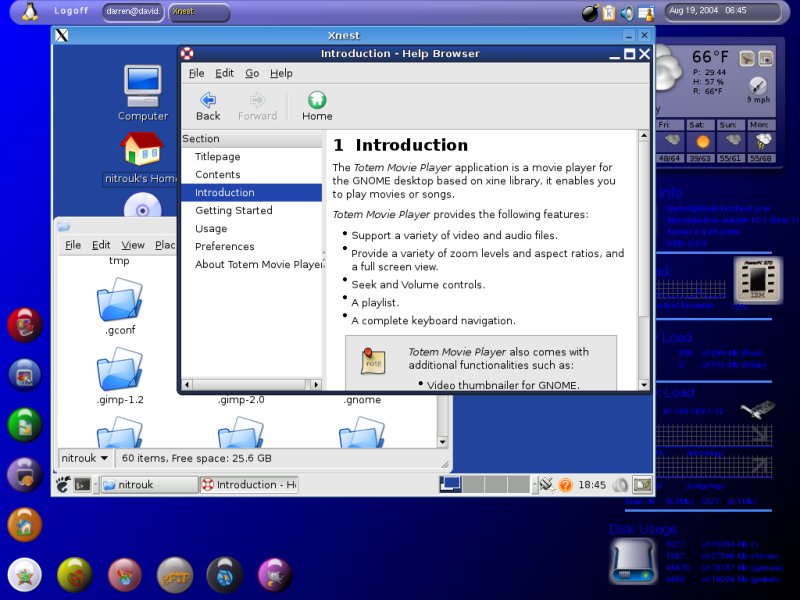Image resolution: width=800 pixels, height=600 pixels.
Task: Open the File menu in Help Browser
Action: pos(196,73)
